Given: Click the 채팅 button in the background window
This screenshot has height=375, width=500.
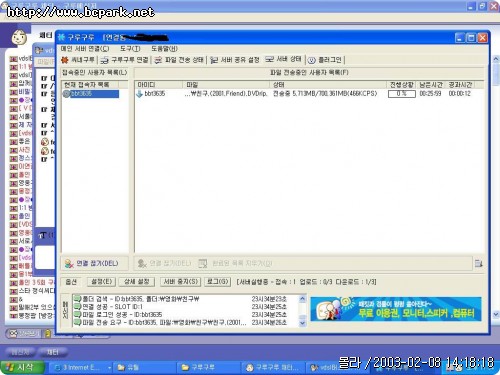Looking at the screenshot, I should point(53,352).
